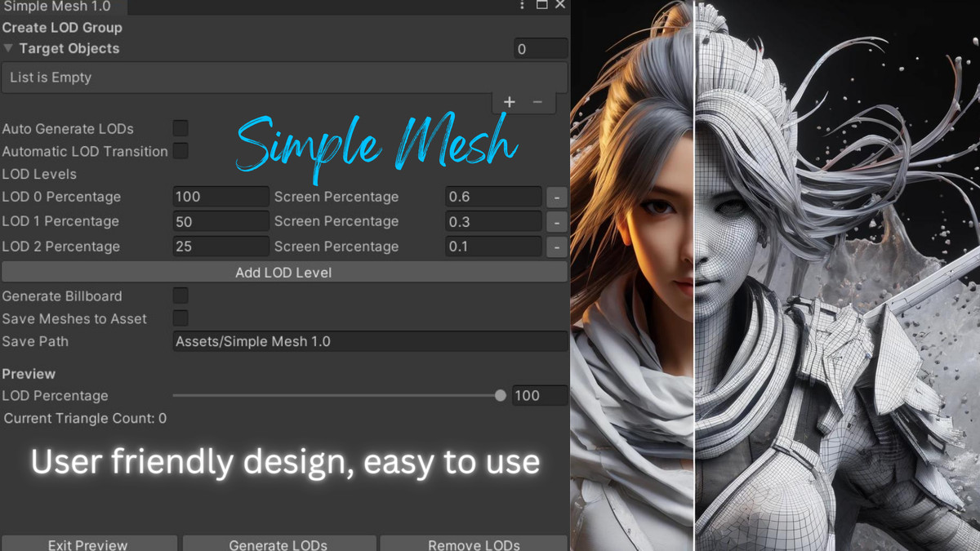
Task: Remove a target object with minus button
Action: click(537, 102)
